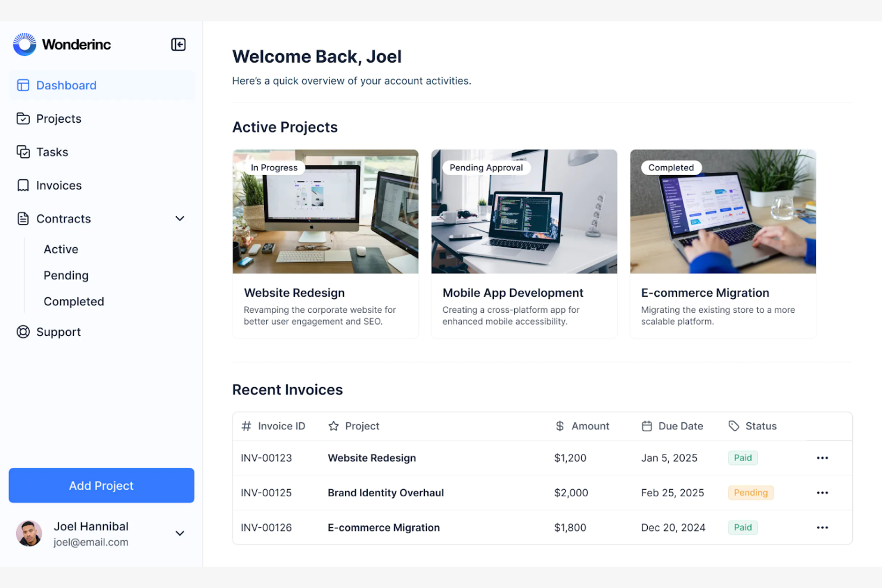The height and width of the screenshot is (588, 882).
Task: Open Invoices via its bookmark icon
Action: coord(23,185)
